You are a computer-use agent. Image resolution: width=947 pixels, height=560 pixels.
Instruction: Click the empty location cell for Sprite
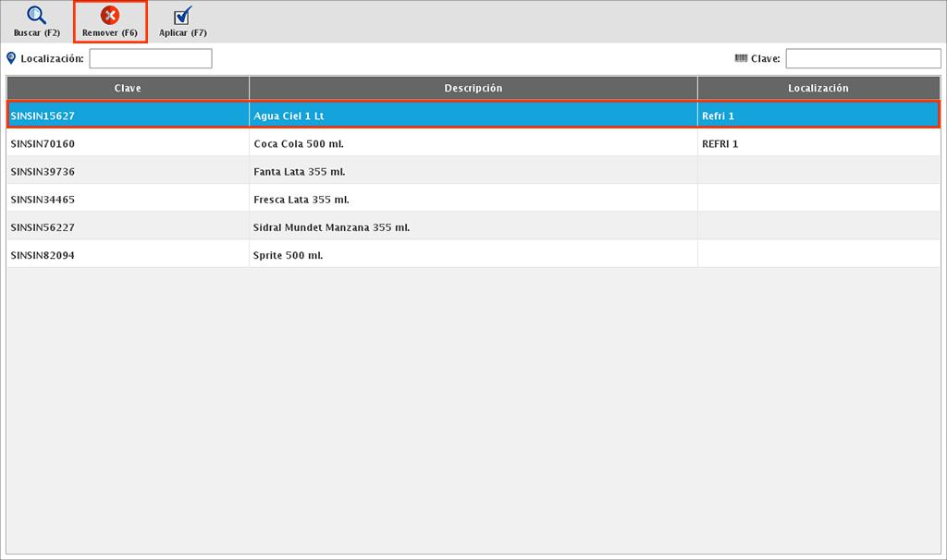(x=818, y=255)
